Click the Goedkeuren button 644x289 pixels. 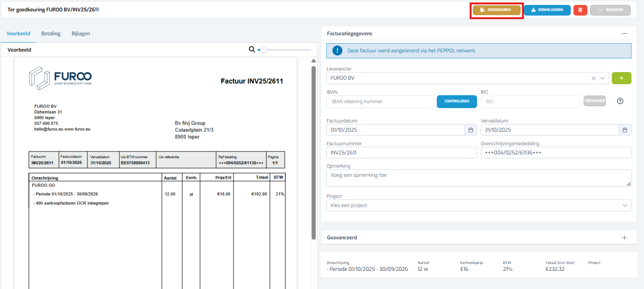click(x=496, y=10)
